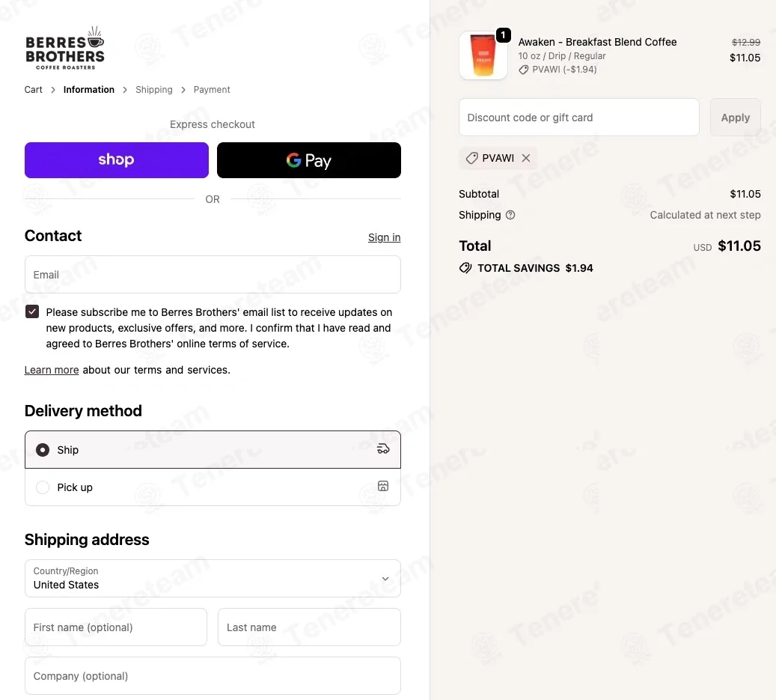
Task: Remove the PVAWI discount code
Action: [x=526, y=158]
